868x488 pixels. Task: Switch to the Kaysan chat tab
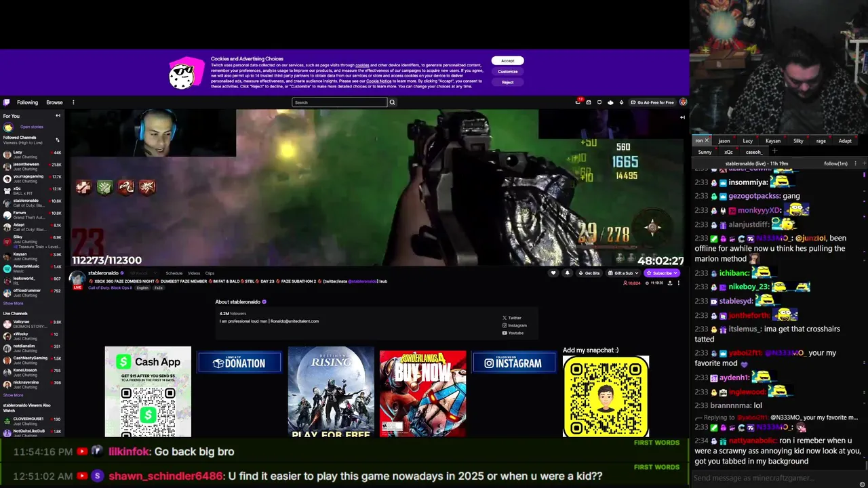[x=773, y=141]
